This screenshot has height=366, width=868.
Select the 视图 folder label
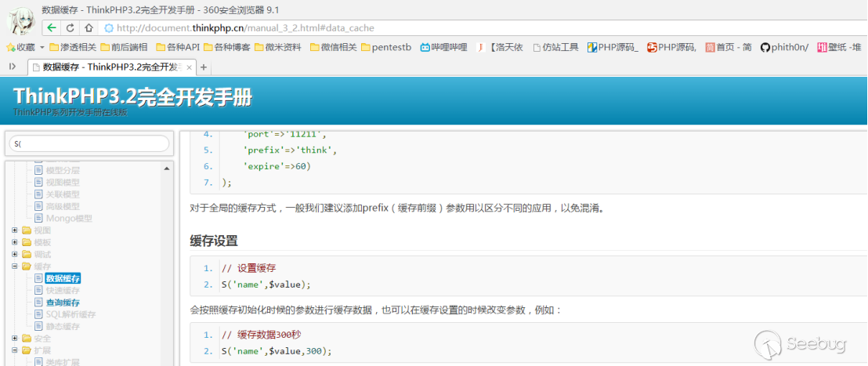[42, 230]
